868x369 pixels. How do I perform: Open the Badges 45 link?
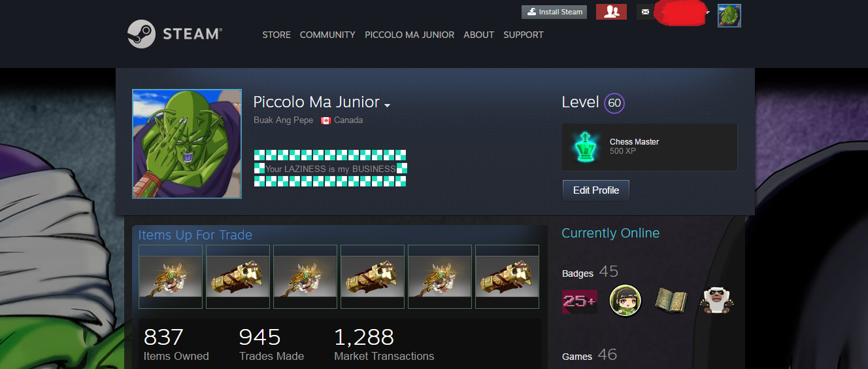point(590,272)
